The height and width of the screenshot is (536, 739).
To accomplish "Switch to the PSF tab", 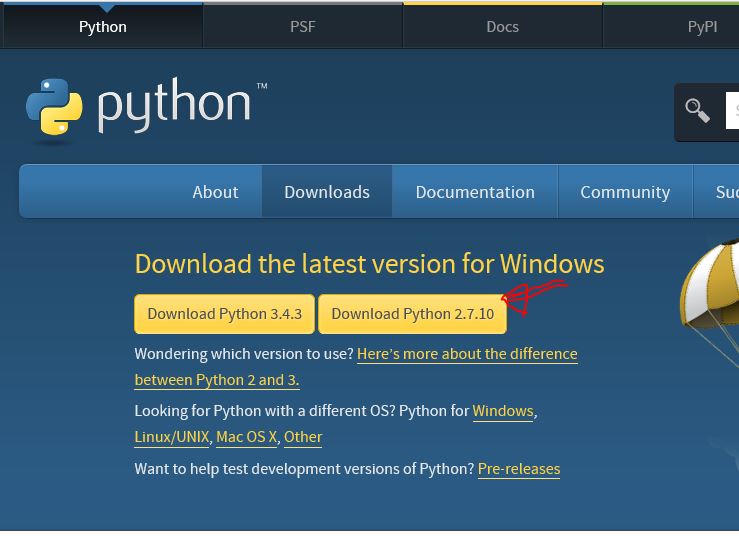I will pos(303,27).
